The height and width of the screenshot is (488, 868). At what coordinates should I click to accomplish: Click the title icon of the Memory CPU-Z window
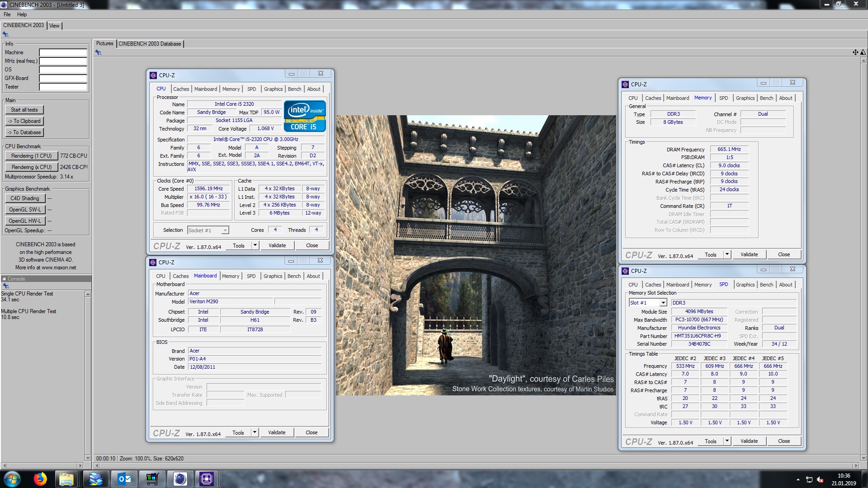click(625, 84)
